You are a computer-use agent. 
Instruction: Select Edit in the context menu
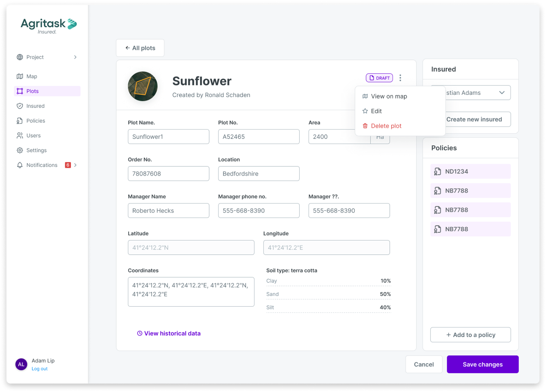[x=376, y=111]
